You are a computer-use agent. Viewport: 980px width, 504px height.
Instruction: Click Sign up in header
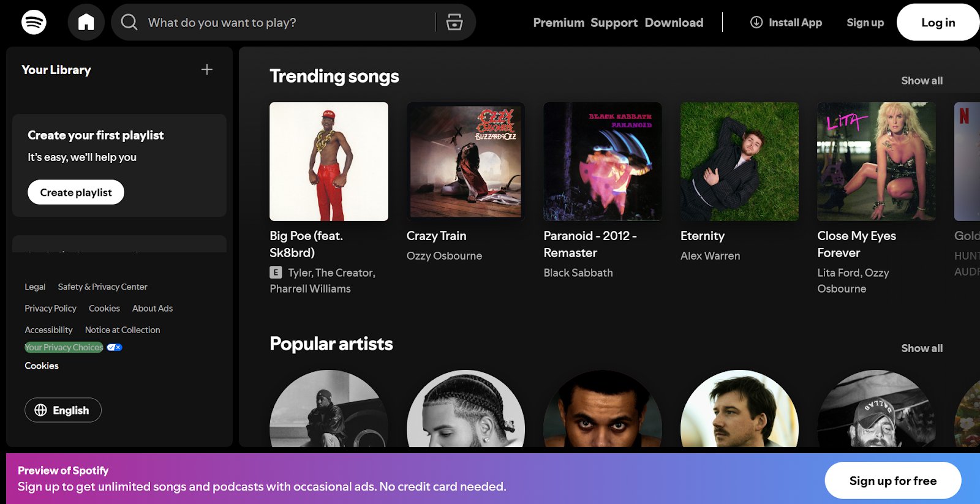pos(865,22)
